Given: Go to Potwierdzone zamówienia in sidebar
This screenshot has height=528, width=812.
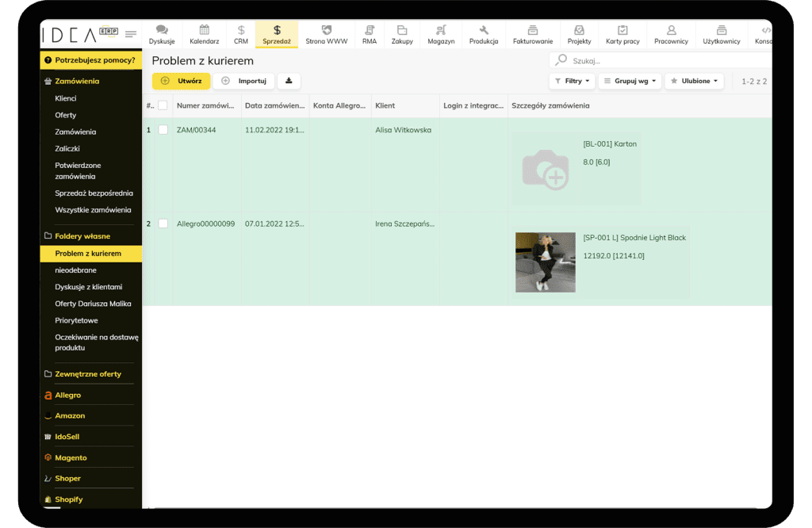Looking at the screenshot, I should 78,170.
